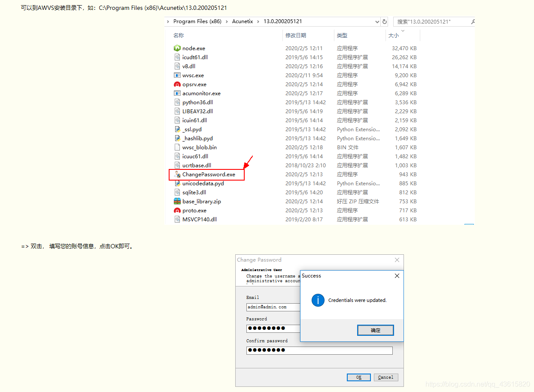534x392 pixels.
Task: Close the Success dialog
Action: click(x=397, y=276)
